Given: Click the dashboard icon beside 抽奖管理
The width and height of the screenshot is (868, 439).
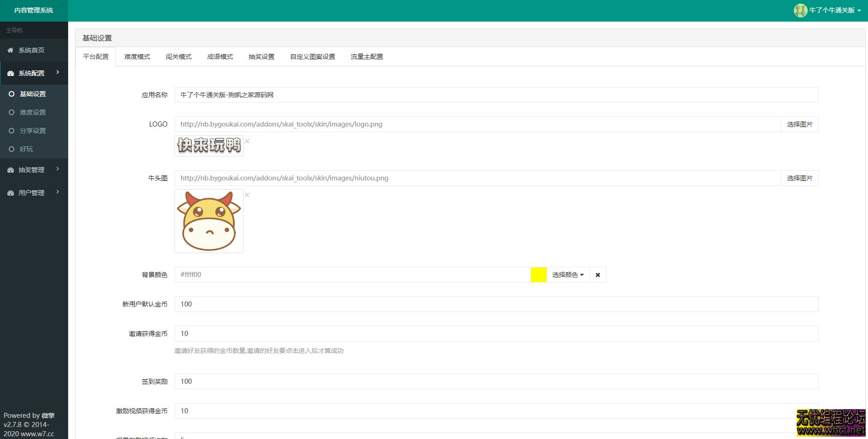Looking at the screenshot, I should pos(11,170).
